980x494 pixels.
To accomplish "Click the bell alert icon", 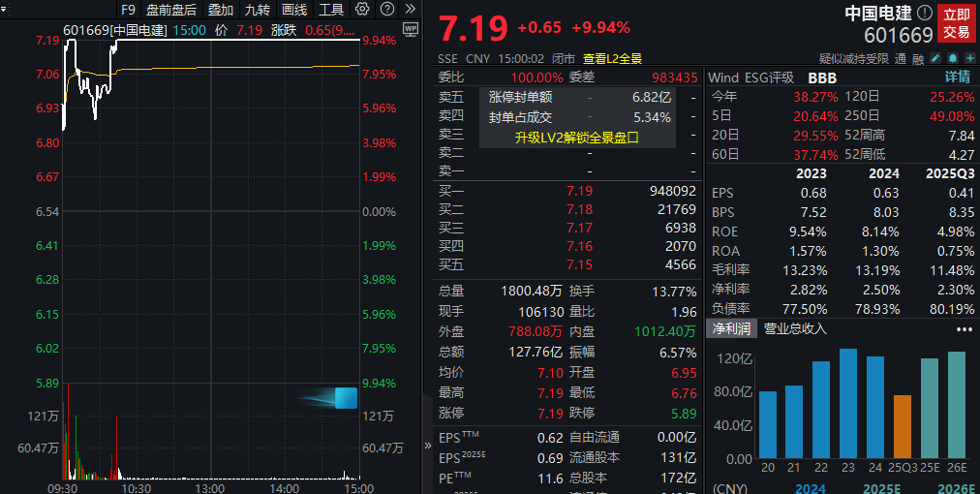I will pyautogui.click(x=953, y=58).
